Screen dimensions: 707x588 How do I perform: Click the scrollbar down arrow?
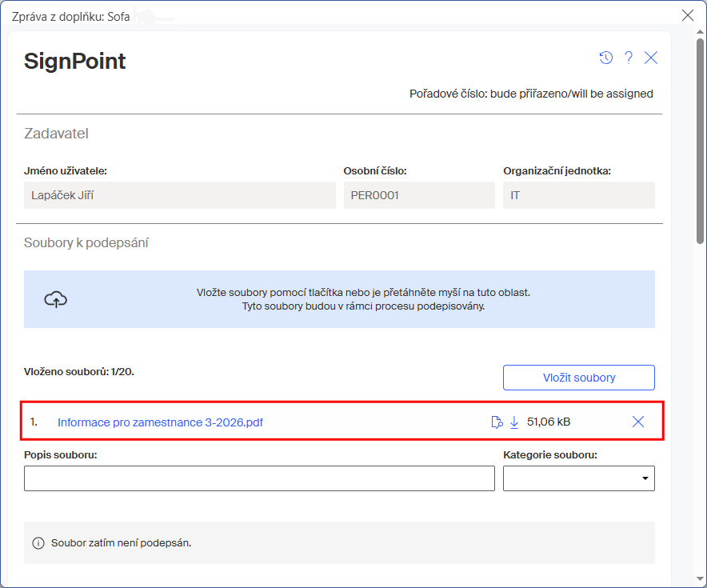tap(700, 579)
